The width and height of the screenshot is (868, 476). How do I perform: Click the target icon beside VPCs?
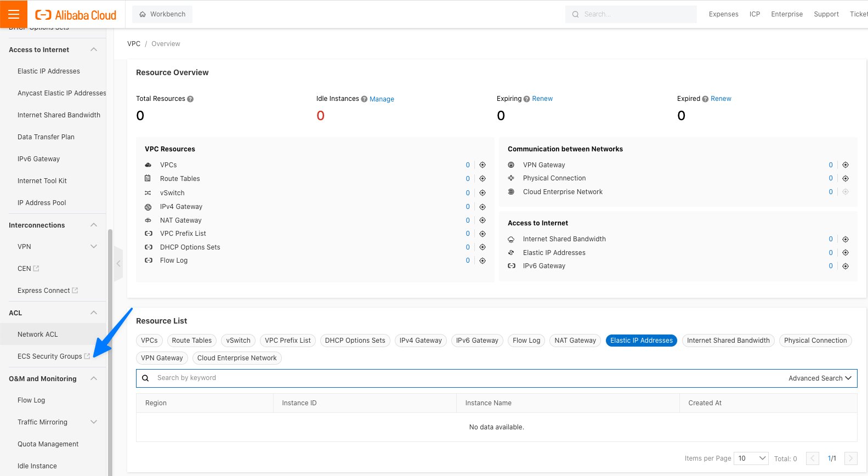coord(483,165)
